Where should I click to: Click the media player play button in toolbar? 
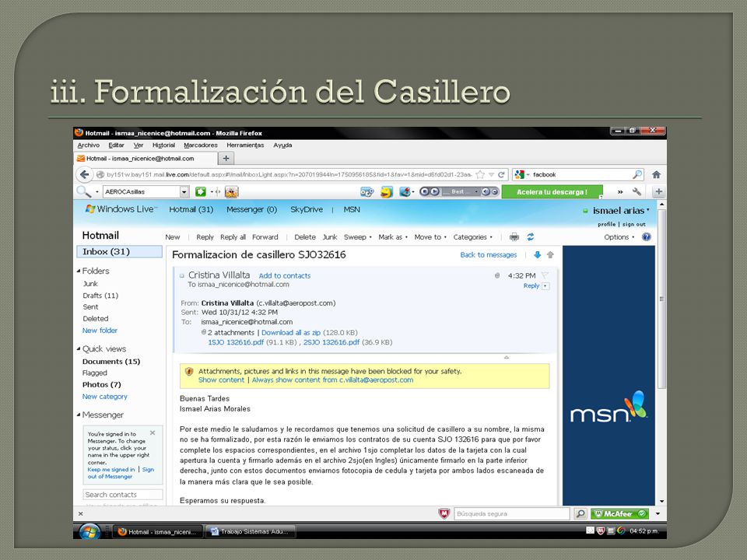pyautogui.click(x=434, y=191)
